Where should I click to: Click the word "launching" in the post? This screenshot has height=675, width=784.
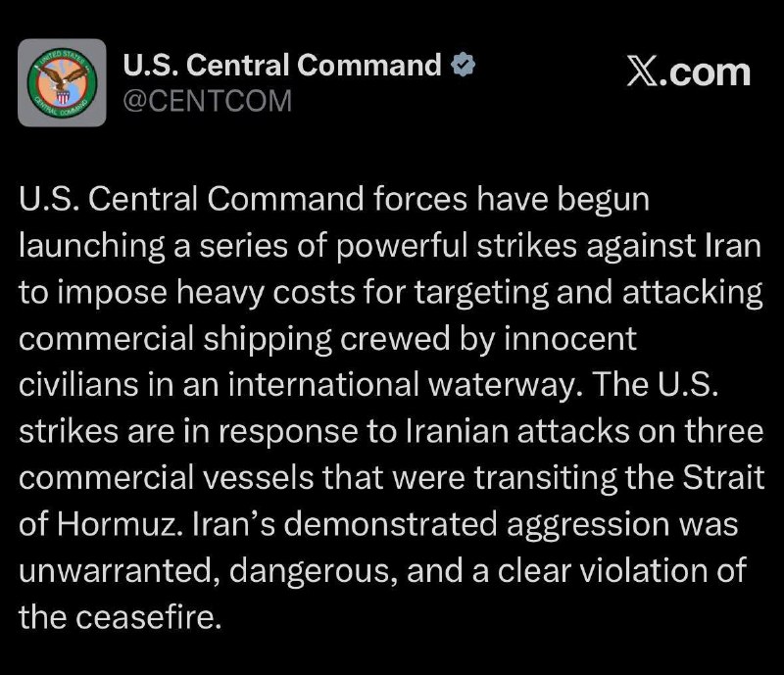pyautogui.click(x=92, y=246)
